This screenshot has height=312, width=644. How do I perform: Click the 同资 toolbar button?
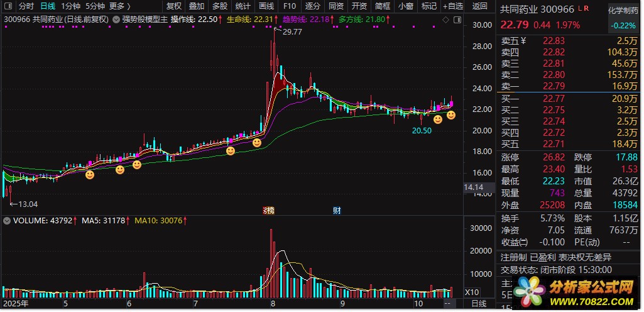tap(336, 6)
